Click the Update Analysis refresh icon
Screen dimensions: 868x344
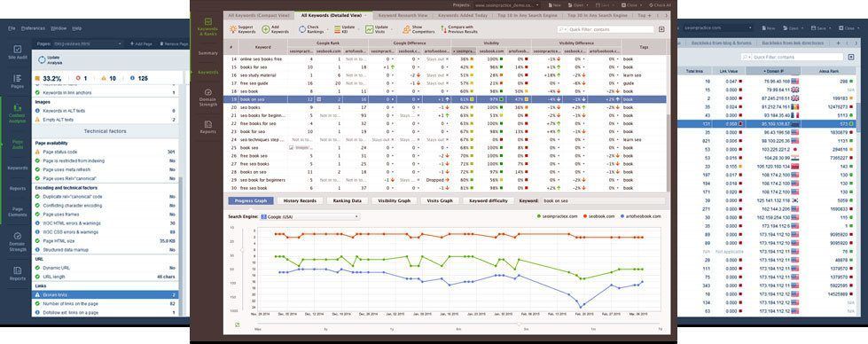tap(42, 59)
